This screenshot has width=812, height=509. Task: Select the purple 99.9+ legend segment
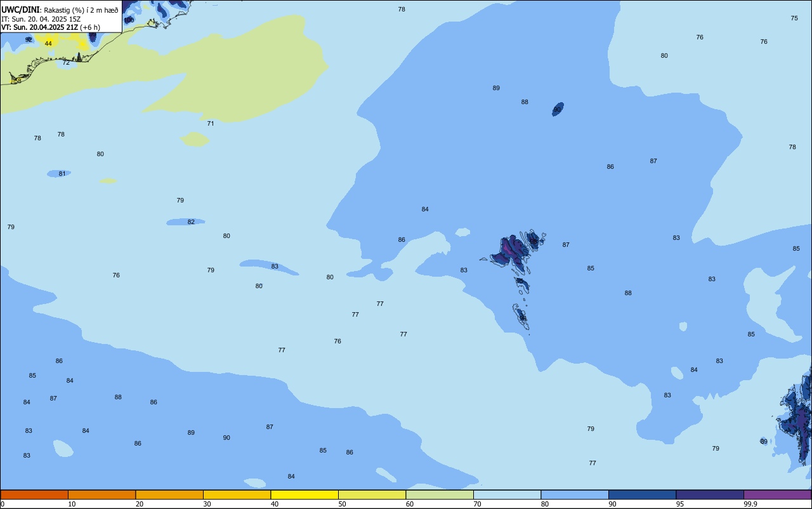click(777, 494)
